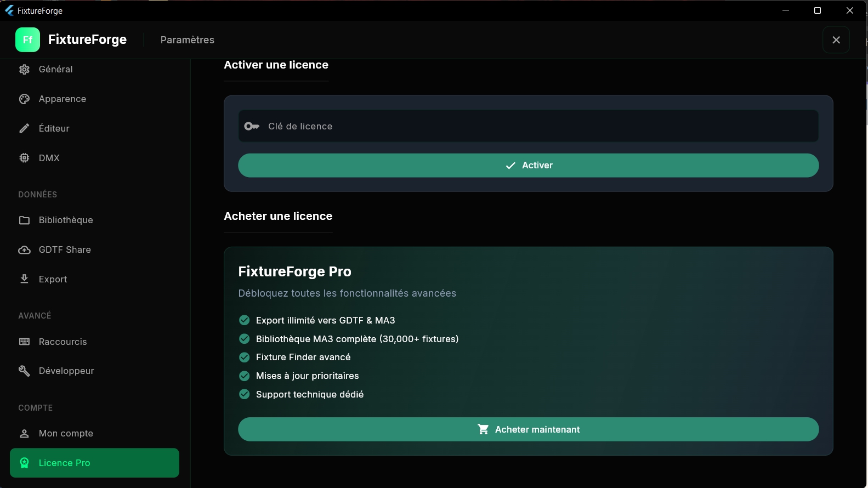Click Acheter maintenant button
The width and height of the screenshot is (868, 488).
pos(529,429)
